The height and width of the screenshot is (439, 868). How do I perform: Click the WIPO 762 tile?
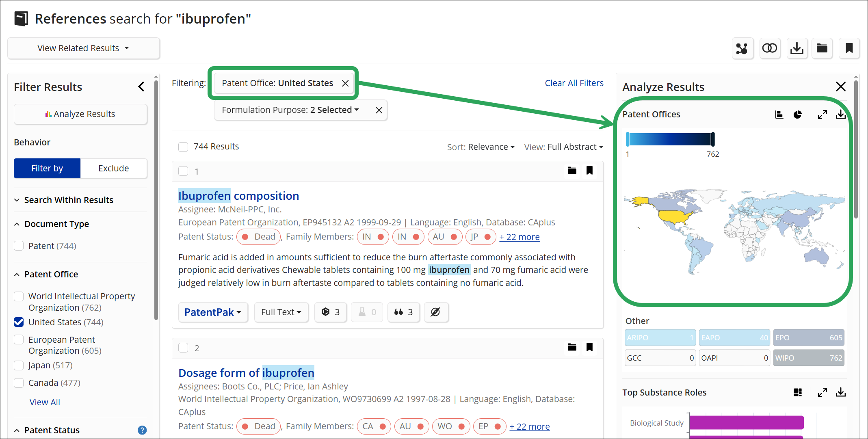809,358
